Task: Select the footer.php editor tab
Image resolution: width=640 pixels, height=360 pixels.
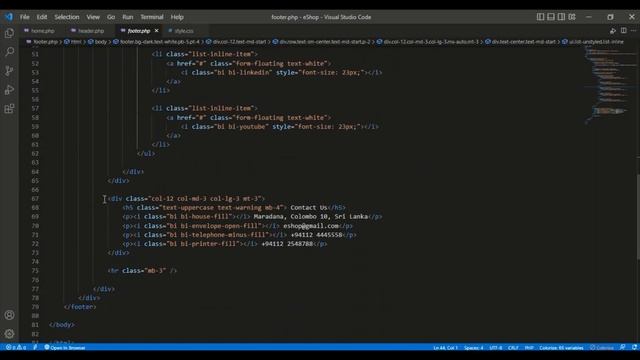Action: 138,31
